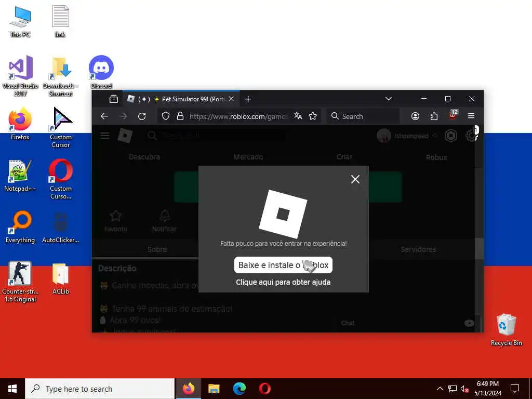
Task: Close the Roblox install dialog with X
Action: pyautogui.click(x=355, y=179)
